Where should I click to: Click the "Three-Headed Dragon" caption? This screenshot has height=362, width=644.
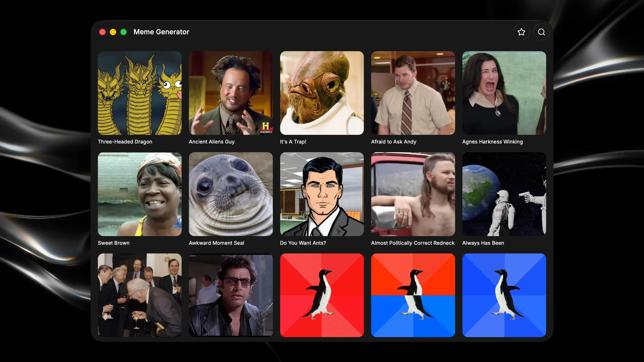pyautogui.click(x=125, y=142)
